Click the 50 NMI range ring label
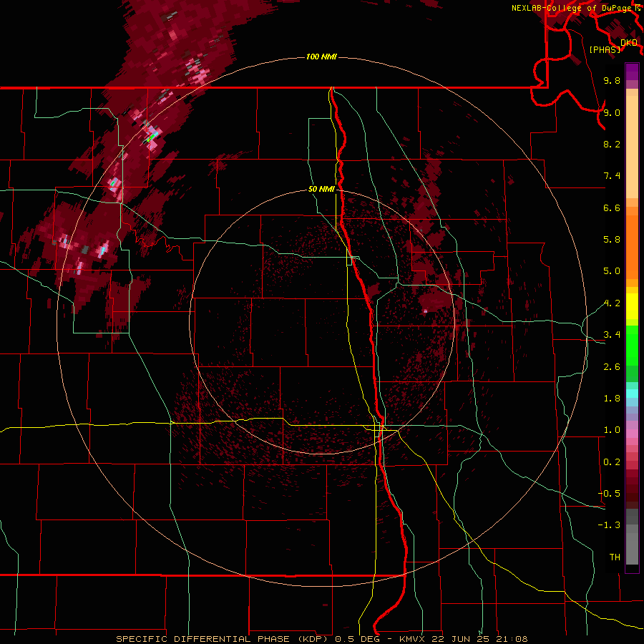Image resolution: width=644 pixels, height=644 pixels. pos(321,190)
